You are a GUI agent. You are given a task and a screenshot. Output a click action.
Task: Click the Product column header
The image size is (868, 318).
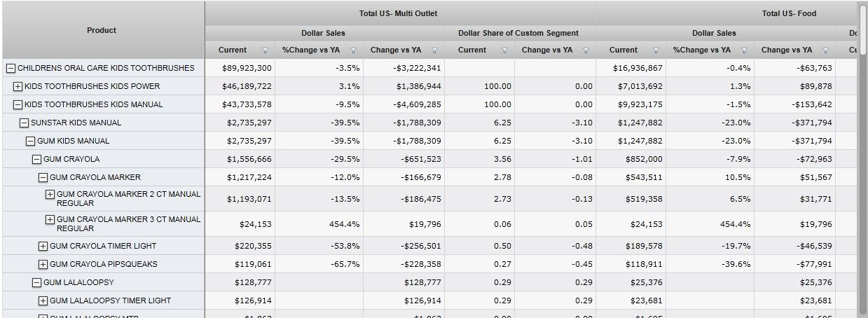click(x=102, y=30)
